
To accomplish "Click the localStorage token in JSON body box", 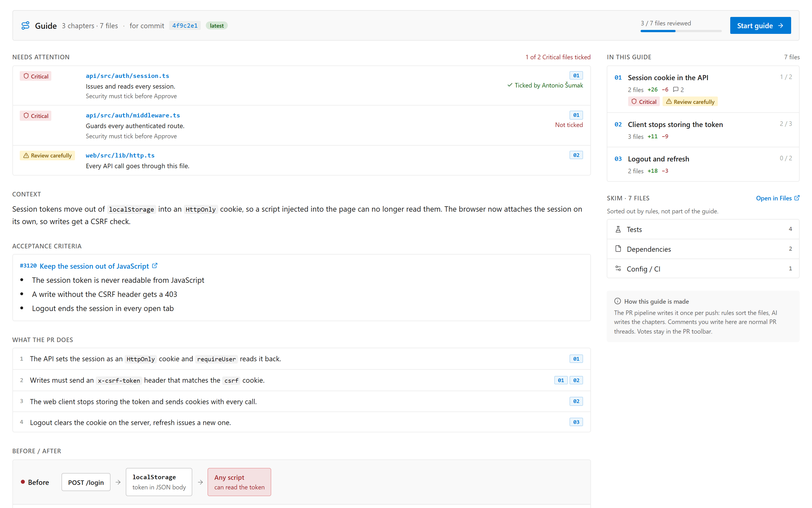I will pos(159,482).
